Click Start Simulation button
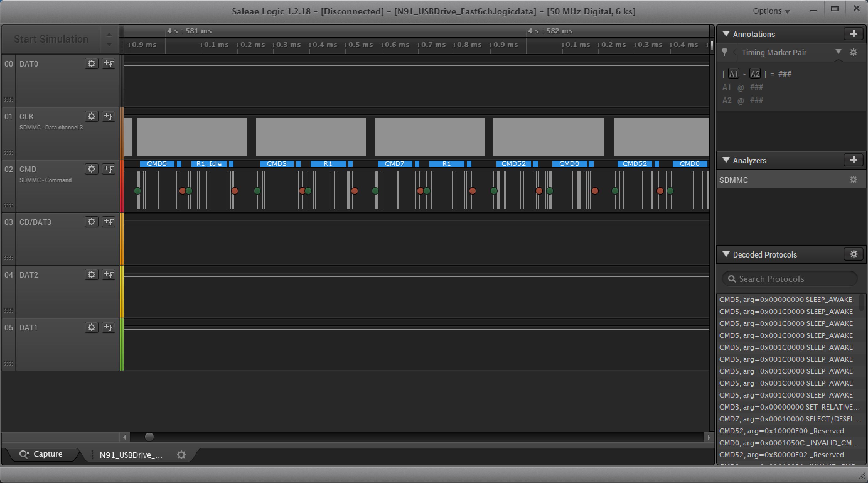The height and width of the screenshot is (483, 868). [51, 39]
